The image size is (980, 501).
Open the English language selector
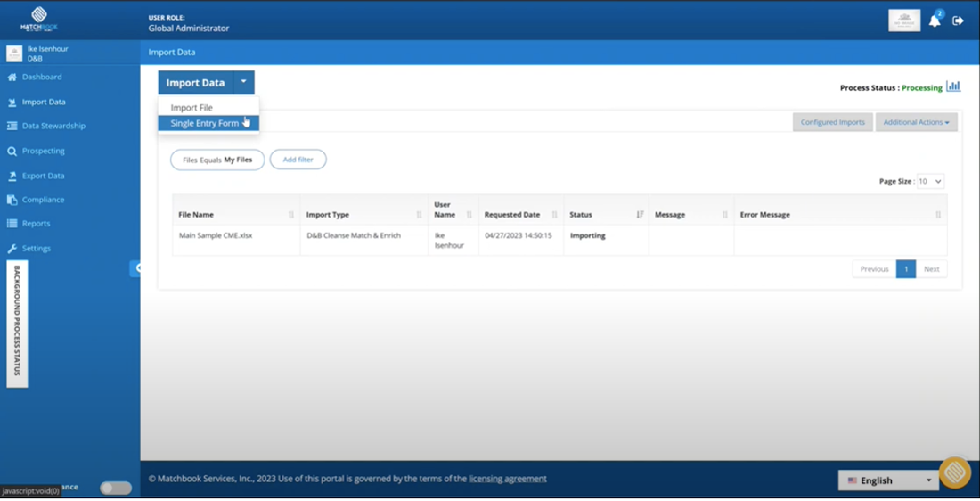(888, 480)
